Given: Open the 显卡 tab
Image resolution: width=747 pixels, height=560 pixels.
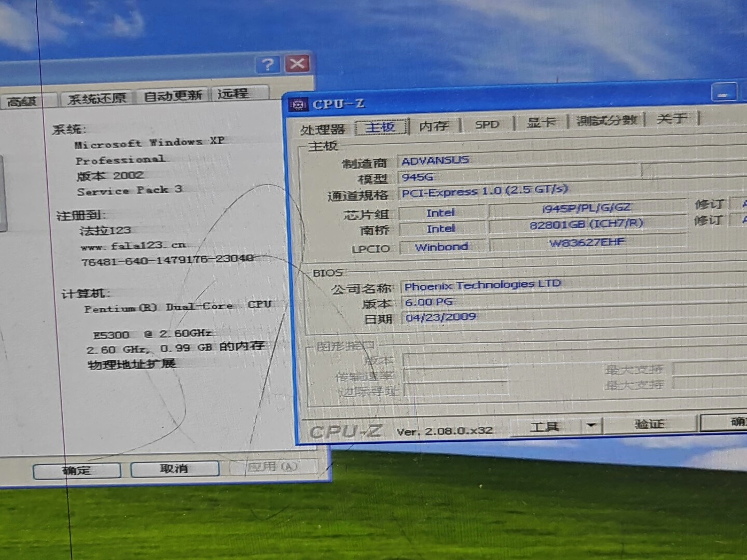Looking at the screenshot, I should (541, 122).
